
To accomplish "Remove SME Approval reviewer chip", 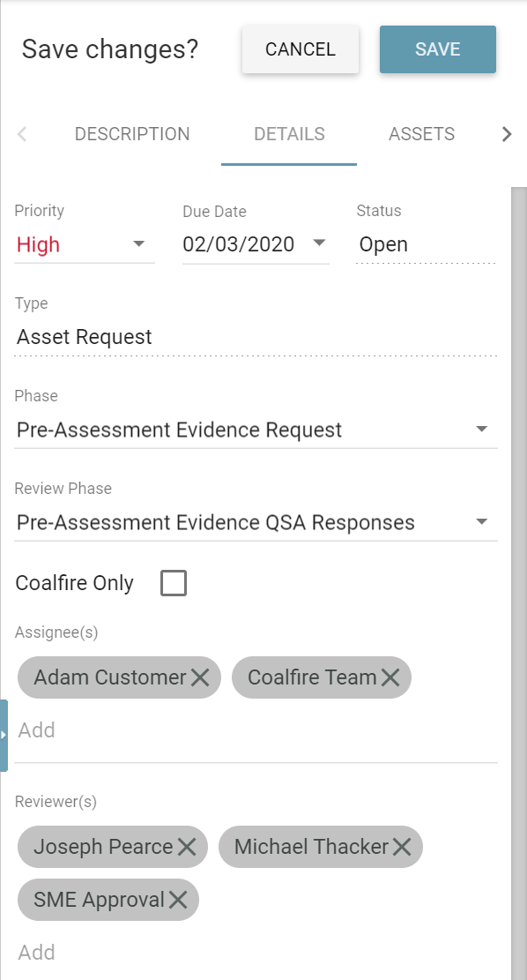I will click(x=178, y=900).
